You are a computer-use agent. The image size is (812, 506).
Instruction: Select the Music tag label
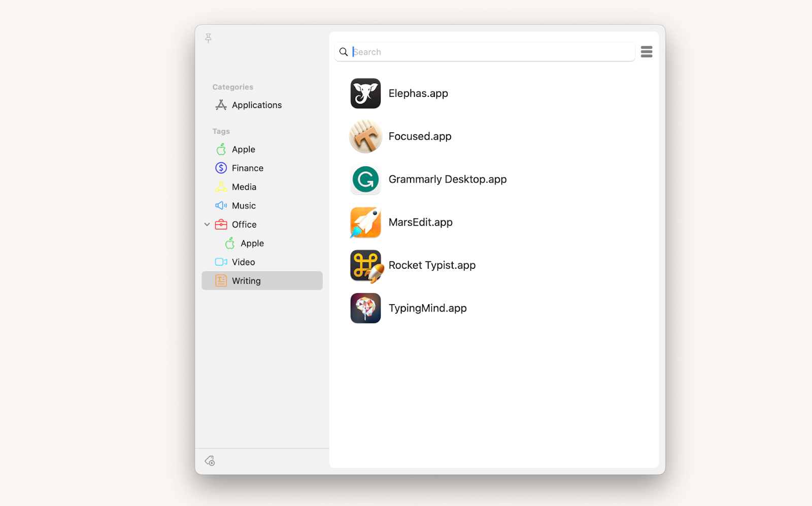(244, 205)
